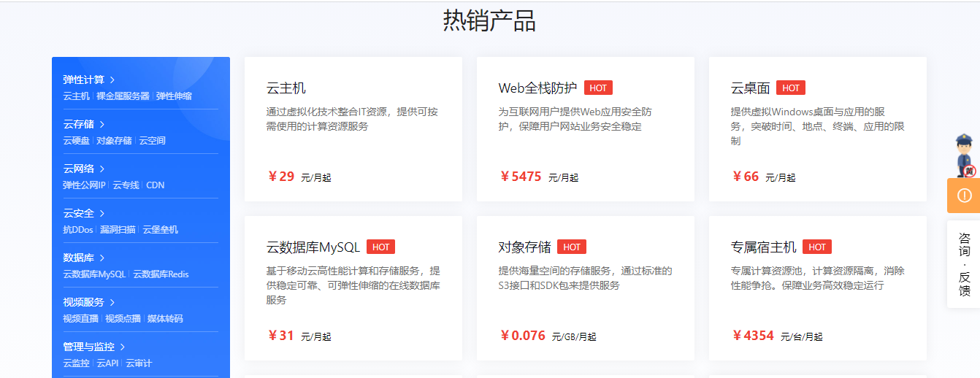The width and height of the screenshot is (980, 378).
Task: Open the 弹性计算 menu heading
Action: (x=83, y=80)
